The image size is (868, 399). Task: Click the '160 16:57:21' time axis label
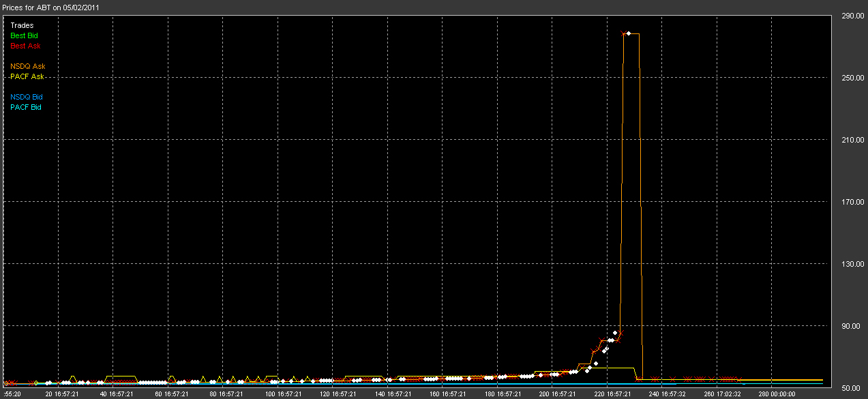pyautogui.click(x=447, y=394)
